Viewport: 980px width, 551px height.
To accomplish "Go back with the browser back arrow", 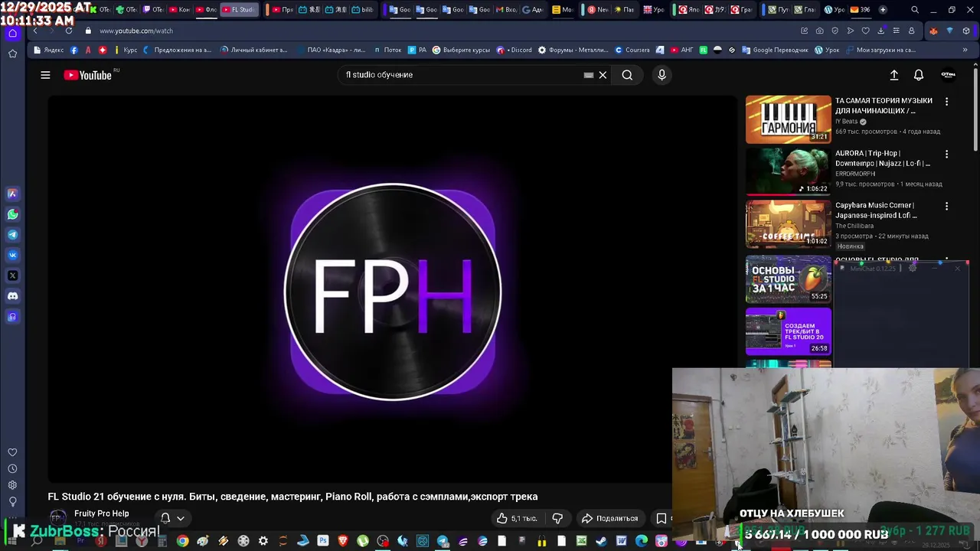I will 35,31.
